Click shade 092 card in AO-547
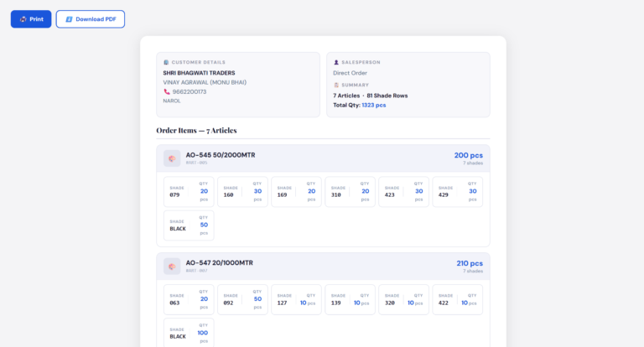This screenshot has height=347, width=644. [x=242, y=299]
